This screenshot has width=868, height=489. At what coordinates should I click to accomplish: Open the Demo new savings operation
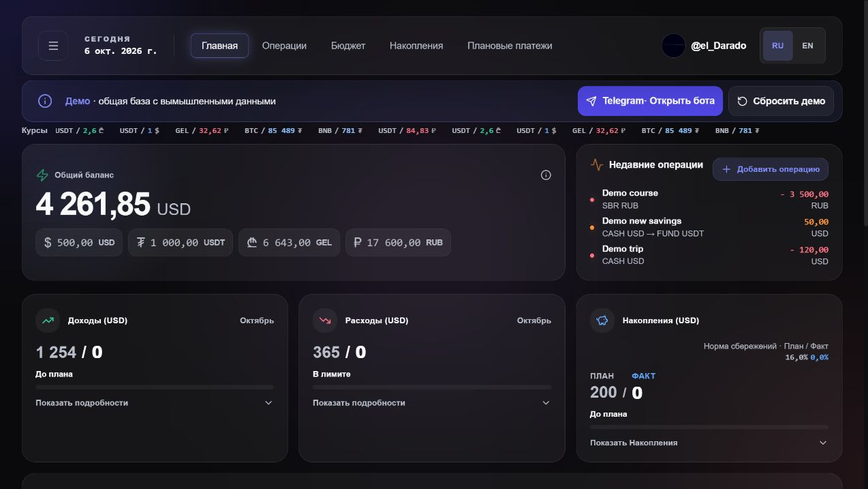[709, 227]
